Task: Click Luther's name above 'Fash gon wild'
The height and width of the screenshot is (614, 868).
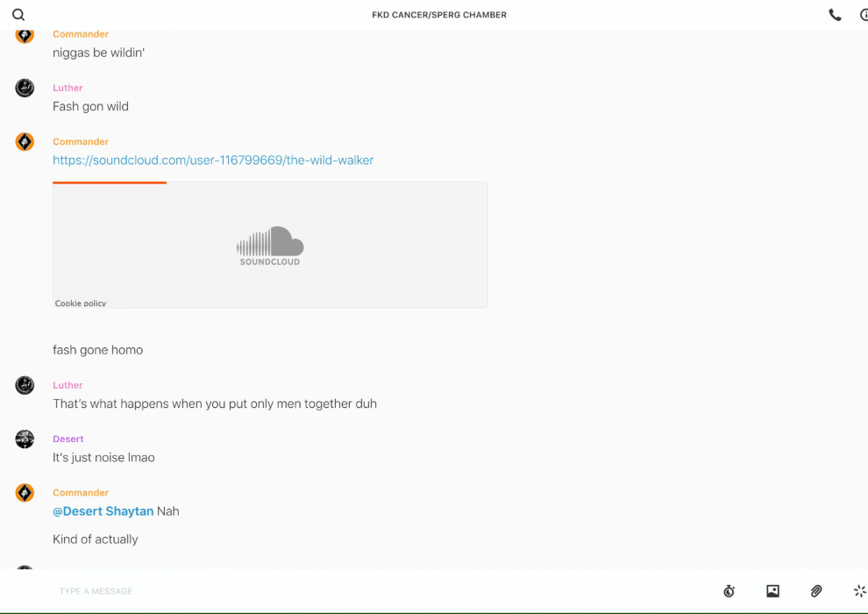Action: point(68,88)
